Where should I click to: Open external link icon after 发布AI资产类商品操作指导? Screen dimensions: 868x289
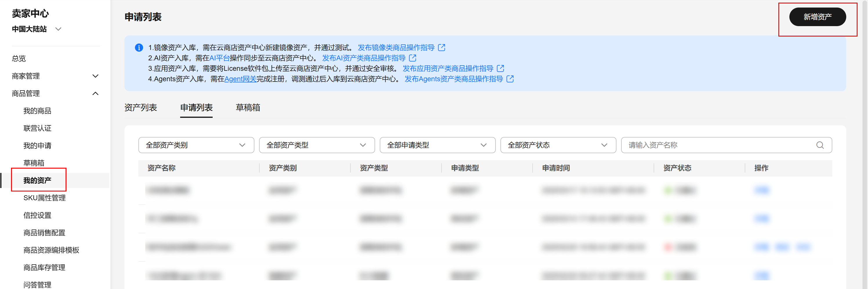(x=413, y=58)
